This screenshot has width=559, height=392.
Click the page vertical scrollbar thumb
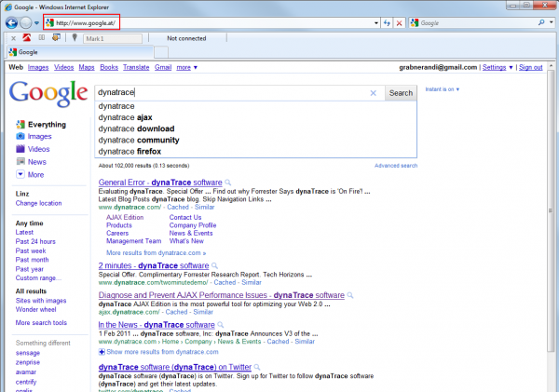click(x=551, y=210)
